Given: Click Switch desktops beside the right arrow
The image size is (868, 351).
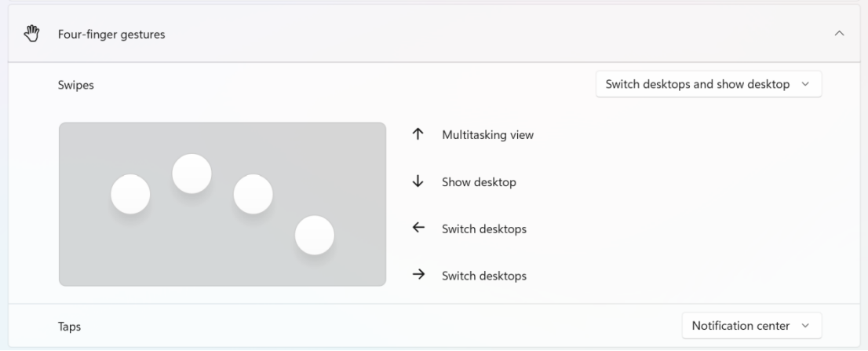Looking at the screenshot, I should point(483,276).
